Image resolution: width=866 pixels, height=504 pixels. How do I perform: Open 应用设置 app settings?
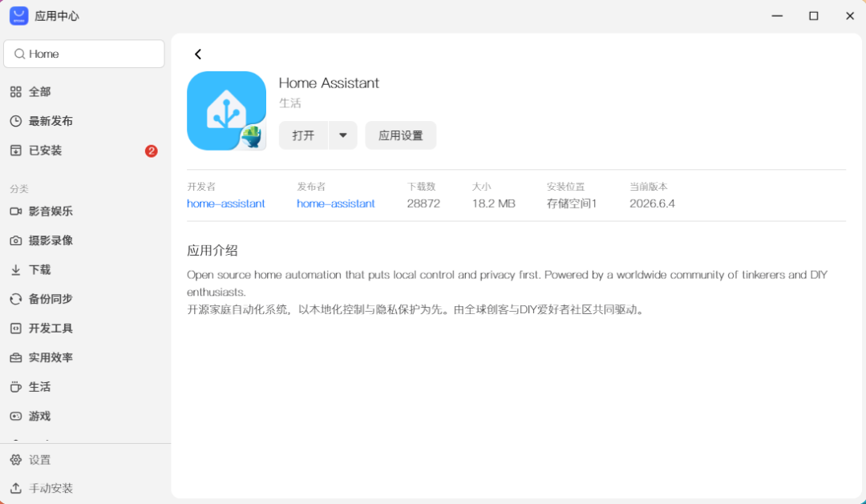point(400,135)
